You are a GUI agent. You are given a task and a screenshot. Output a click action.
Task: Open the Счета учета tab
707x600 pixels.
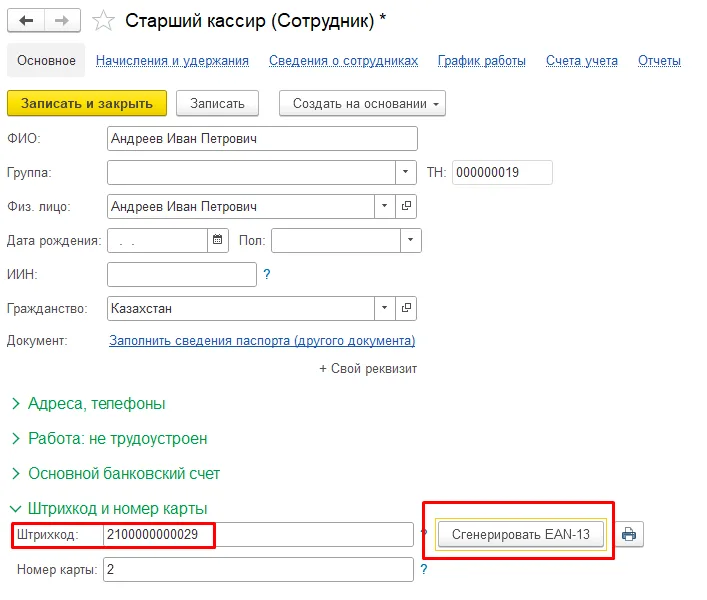582,60
